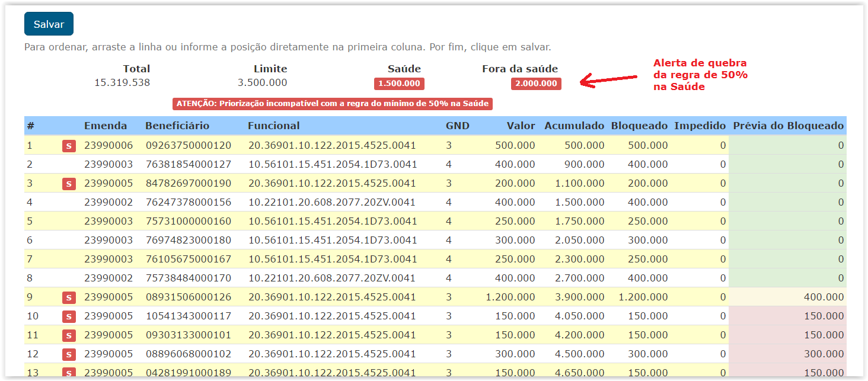Click the red S badge in row 1

(69, 146)
